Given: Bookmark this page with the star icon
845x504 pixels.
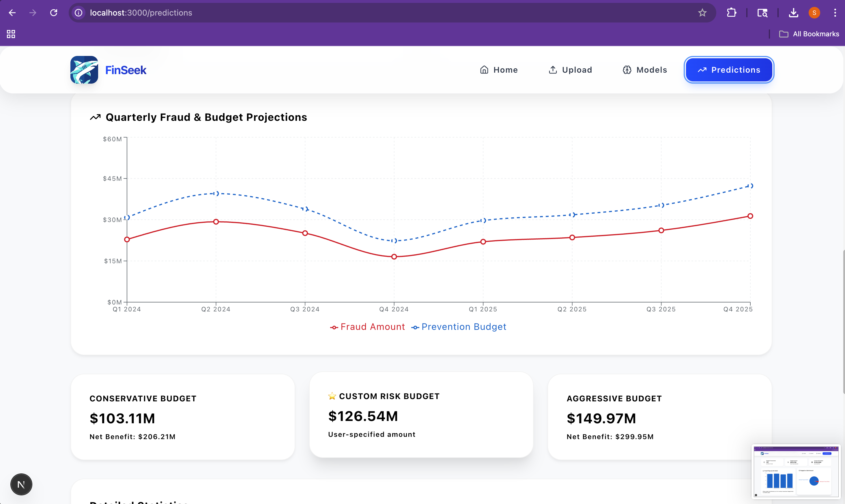Looking at the screenshot, I should click(702, 13).
